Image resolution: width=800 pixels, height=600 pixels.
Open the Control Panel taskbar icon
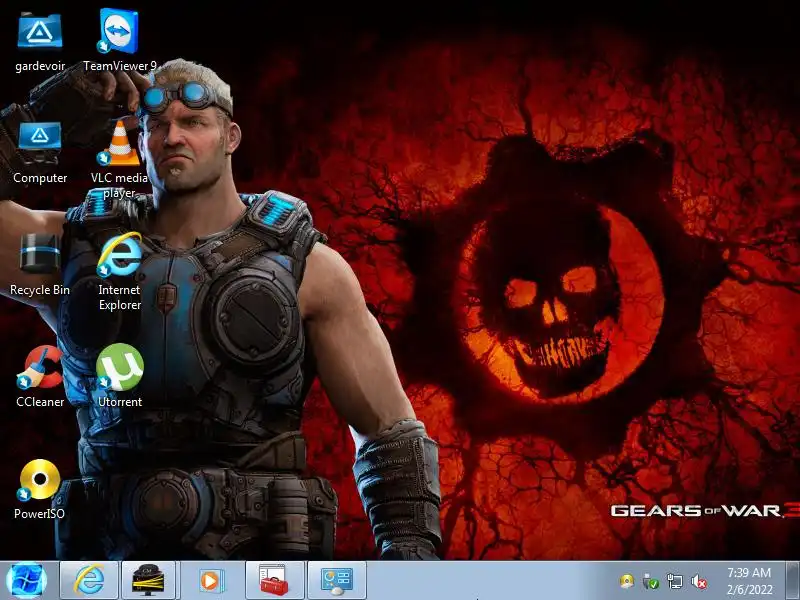[x=337, y=580]
